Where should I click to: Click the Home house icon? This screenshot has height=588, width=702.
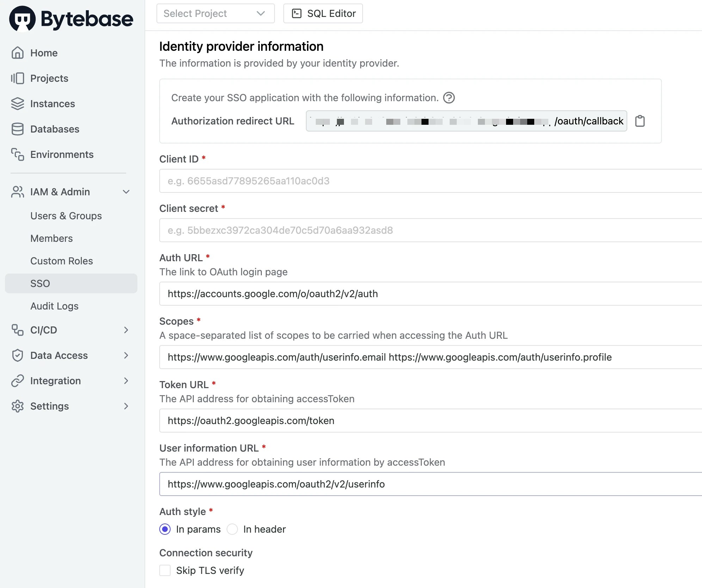[x=17, y=53]
